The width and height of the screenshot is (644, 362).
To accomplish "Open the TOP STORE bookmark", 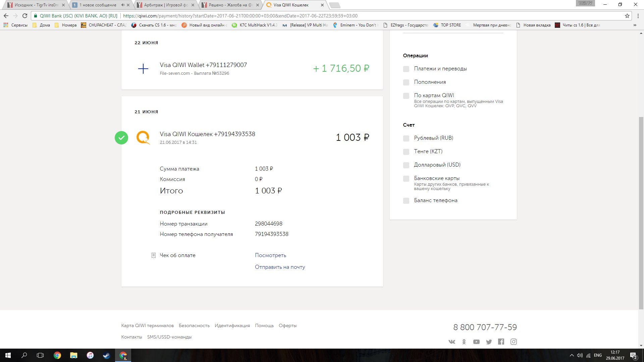I will pyautogui.click(x=447, y=25).
